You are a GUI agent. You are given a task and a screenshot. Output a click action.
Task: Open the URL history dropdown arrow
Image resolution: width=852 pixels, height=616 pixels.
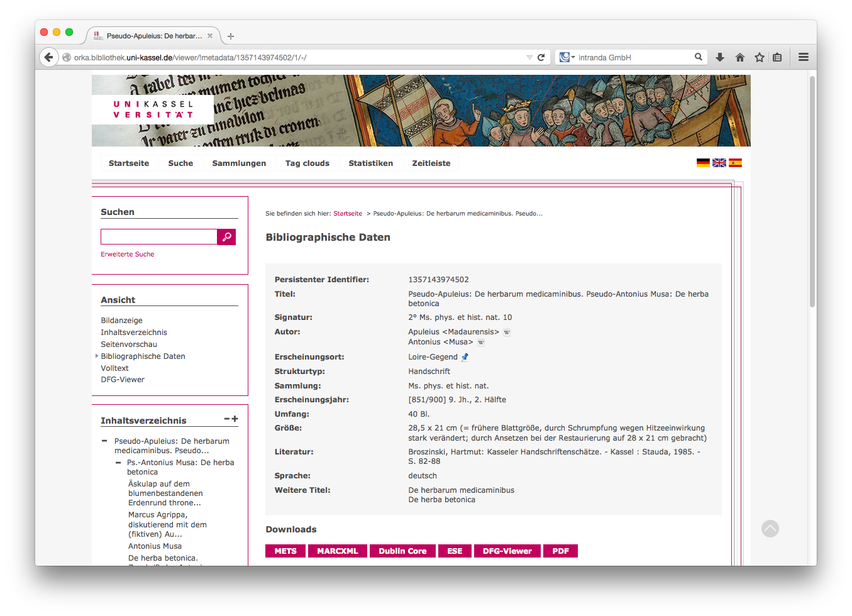[529, 57]
